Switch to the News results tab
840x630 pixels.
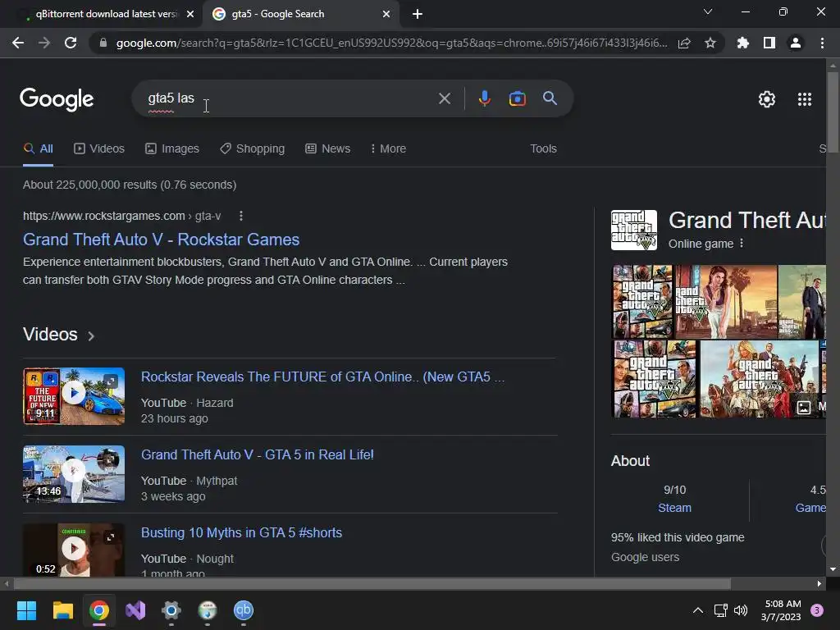[x=327, y=148]
